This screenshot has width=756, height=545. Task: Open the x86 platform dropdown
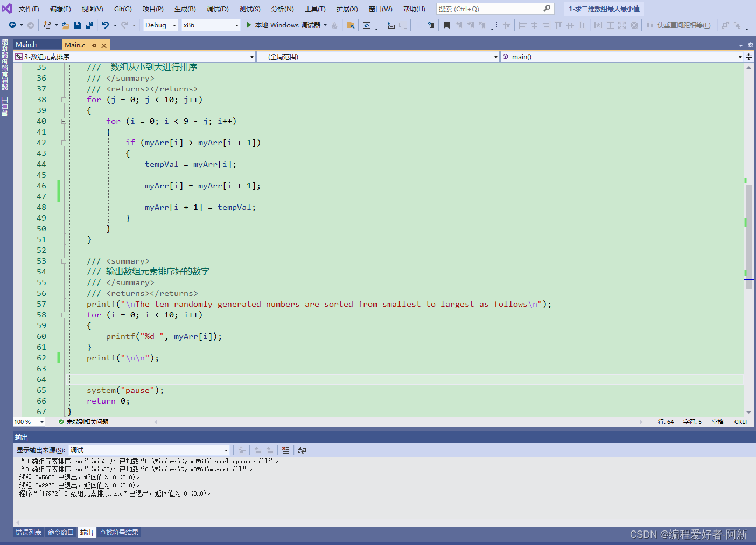point(211,25)
